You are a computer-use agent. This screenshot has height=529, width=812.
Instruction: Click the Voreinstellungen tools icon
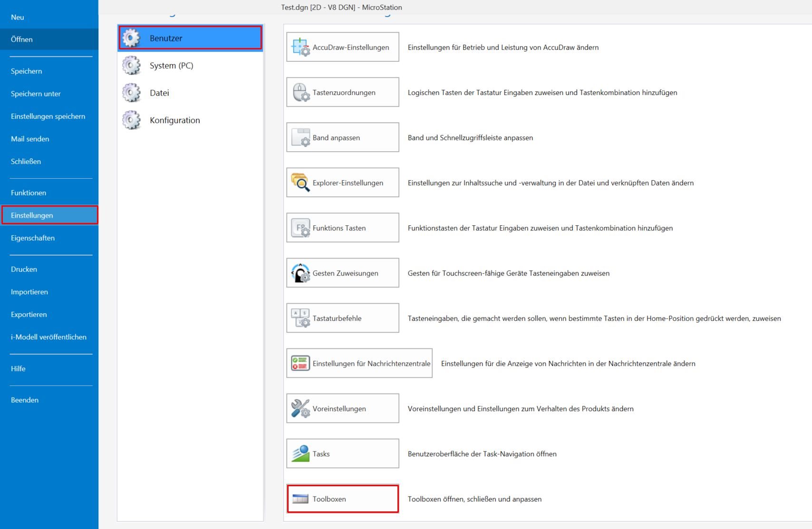pyautogui.click(x=300, y=408)
